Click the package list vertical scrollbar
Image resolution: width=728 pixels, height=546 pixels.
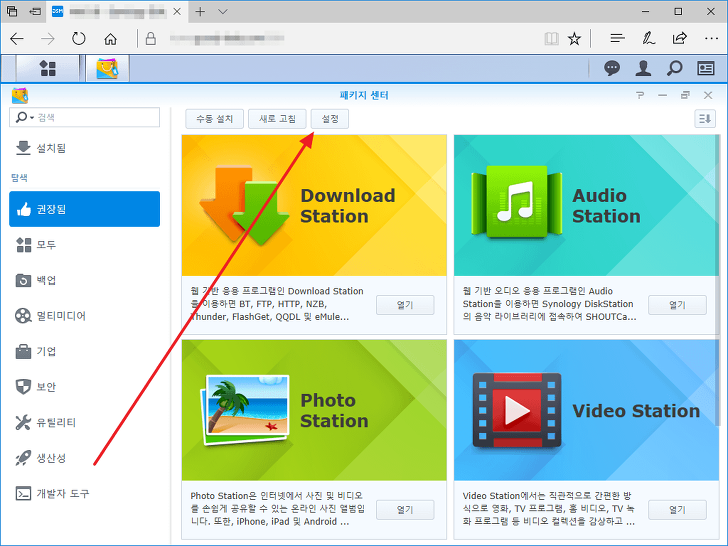[x=719, y=279]
